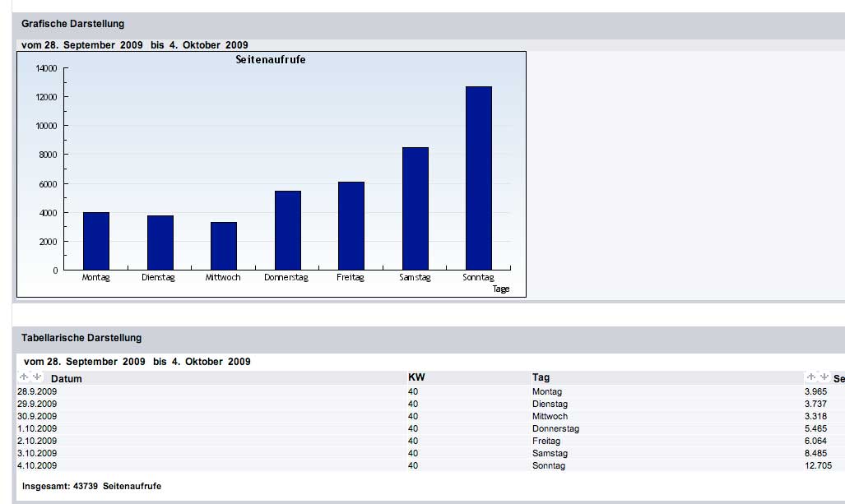Sort Seitenaufrufe column descending with down arrow
Screen dimensions: 845x504
pyautogui.click(x=824, y=377)
